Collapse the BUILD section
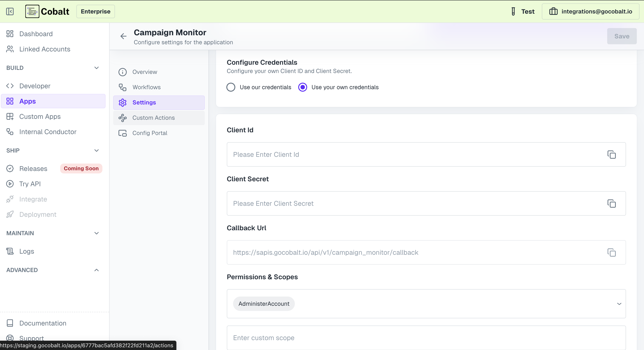 pyautogui.click(x=97, y=68)
